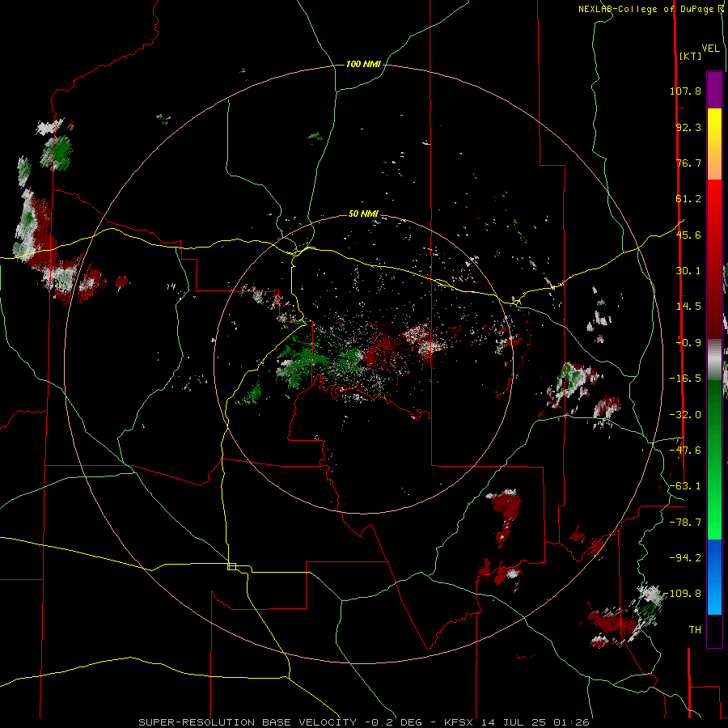Click the green segment of velocity color bar
The image size is (728, 728).
714,459
